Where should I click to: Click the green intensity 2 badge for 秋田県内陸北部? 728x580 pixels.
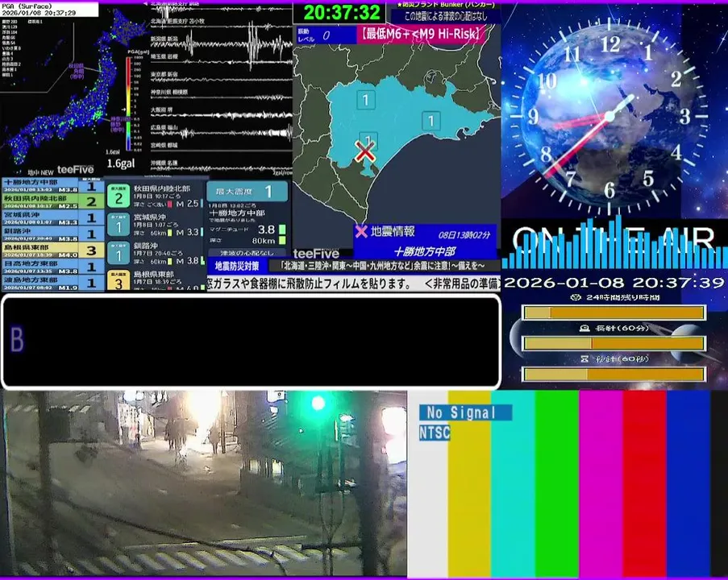tap(119, 196)
